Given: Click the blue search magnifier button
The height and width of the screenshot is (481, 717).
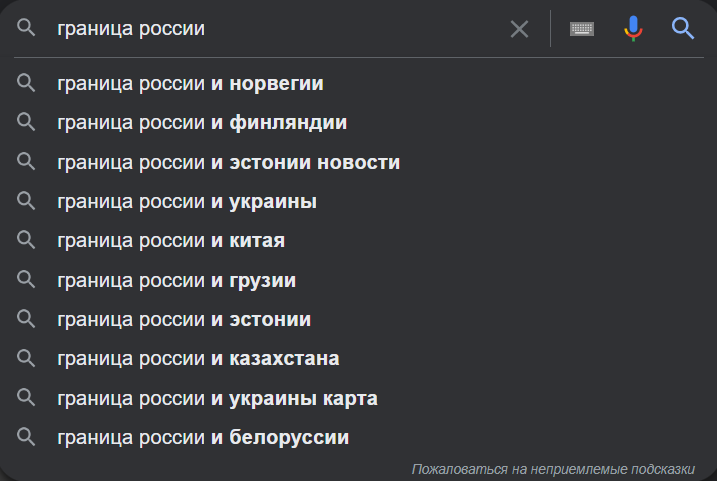Looking at the screenshot, I should coord(683,28).
